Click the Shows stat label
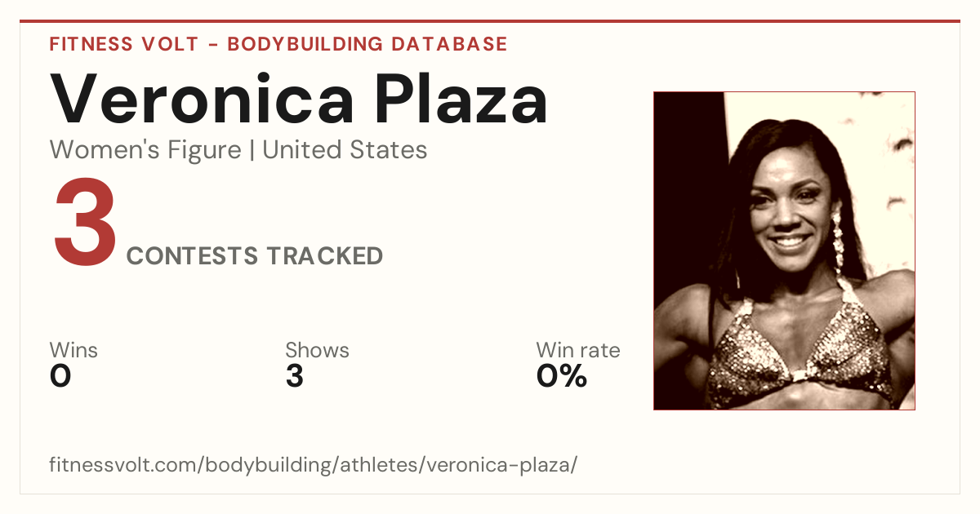980x514 pixels. tap(317, 350)
